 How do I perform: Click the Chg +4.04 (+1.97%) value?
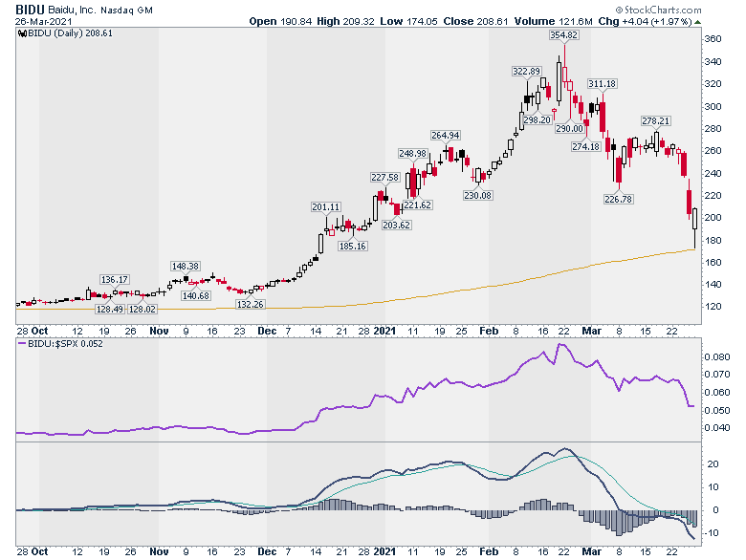pyautogui.click(x=646, y=21)
